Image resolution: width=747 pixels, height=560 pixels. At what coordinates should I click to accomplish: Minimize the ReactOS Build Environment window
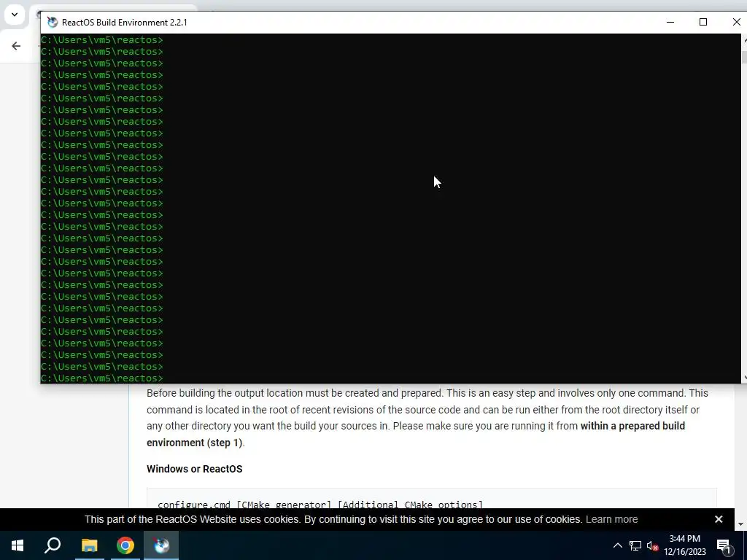[670, 22]
